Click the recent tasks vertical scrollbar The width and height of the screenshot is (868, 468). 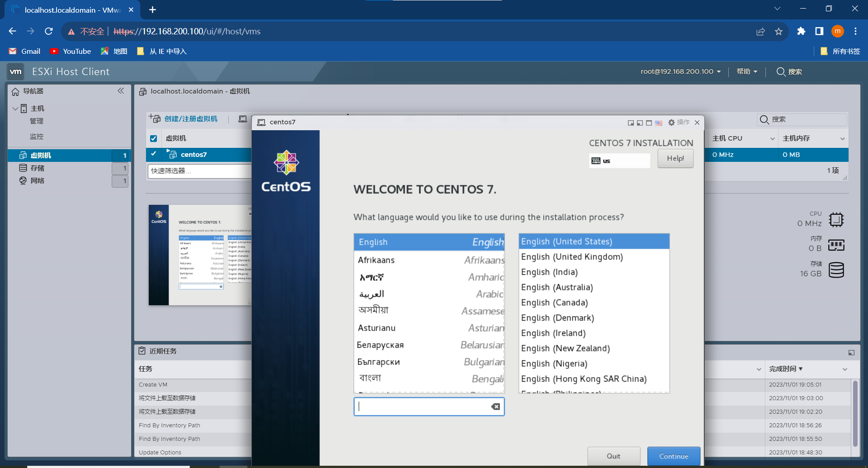(855, 414)
